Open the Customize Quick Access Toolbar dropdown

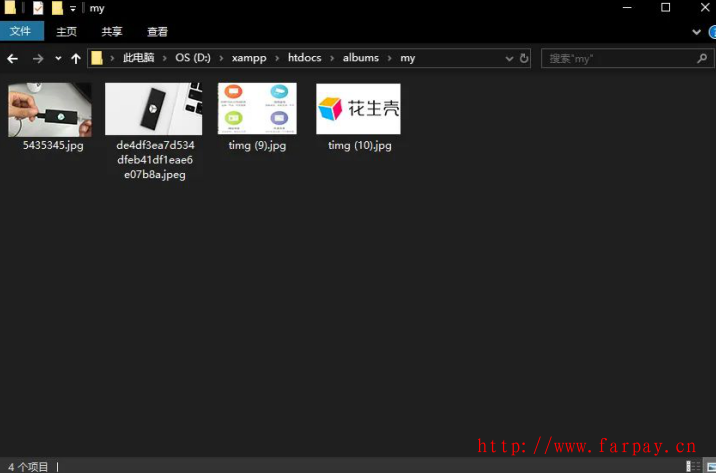73,9
